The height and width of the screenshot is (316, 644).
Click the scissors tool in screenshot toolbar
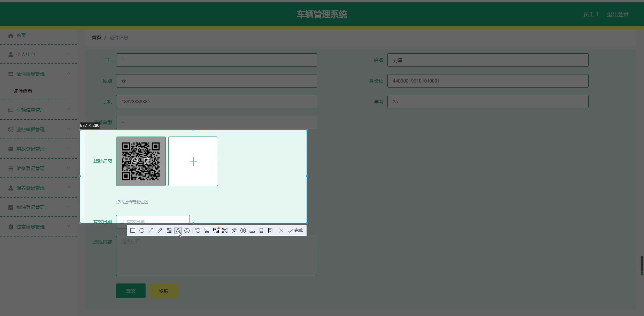click(x=207, y=230)
